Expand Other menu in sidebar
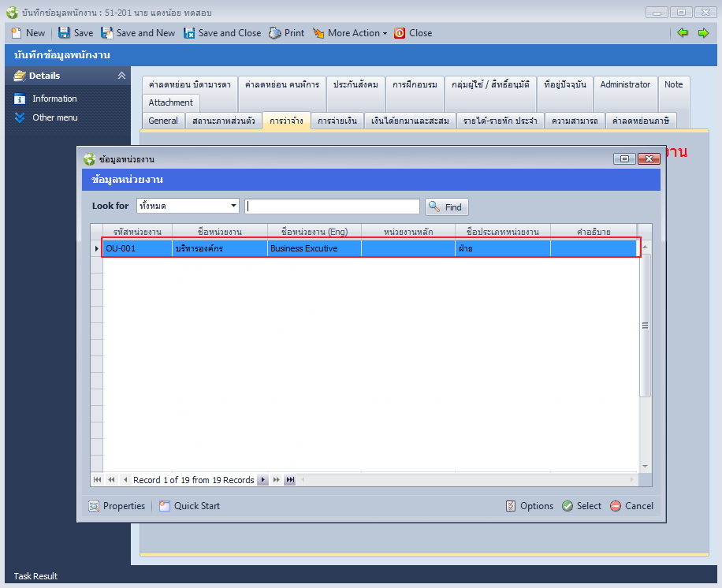The width and height of the screenshot is (722, 588). pyautogui.click(x=55, y=117)
